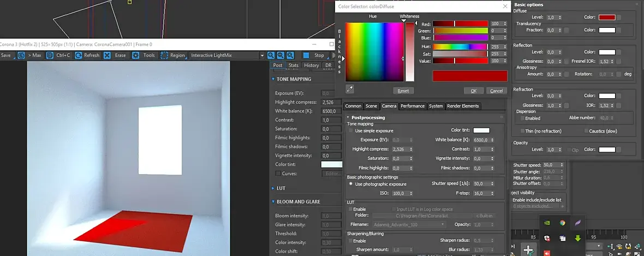
Task: Enable Use simple exposure checkbox
Action: 351,130
